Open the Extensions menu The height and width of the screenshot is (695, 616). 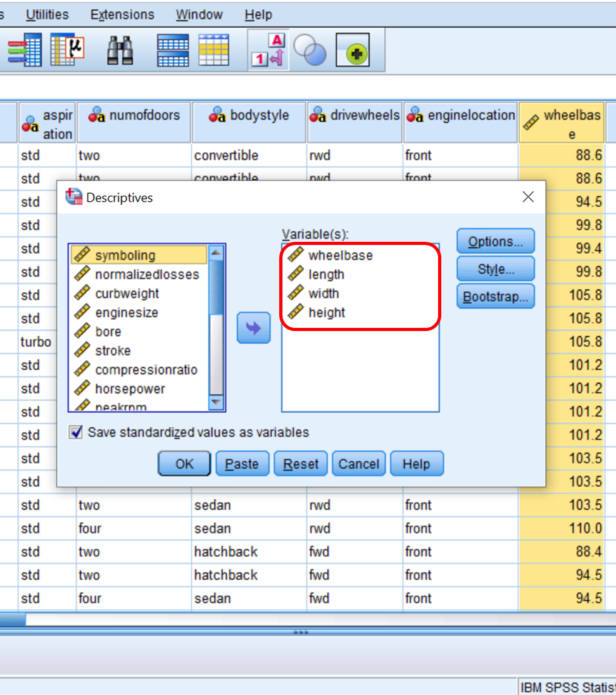point(122,15)
